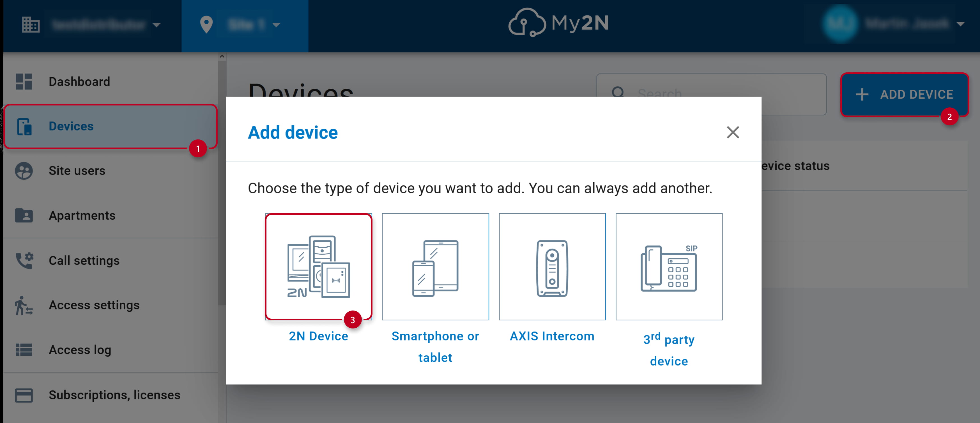Viewport: 980px width, 423px height.
Task: Click the Call settings phone-gear icon
Action: point(24,260)
